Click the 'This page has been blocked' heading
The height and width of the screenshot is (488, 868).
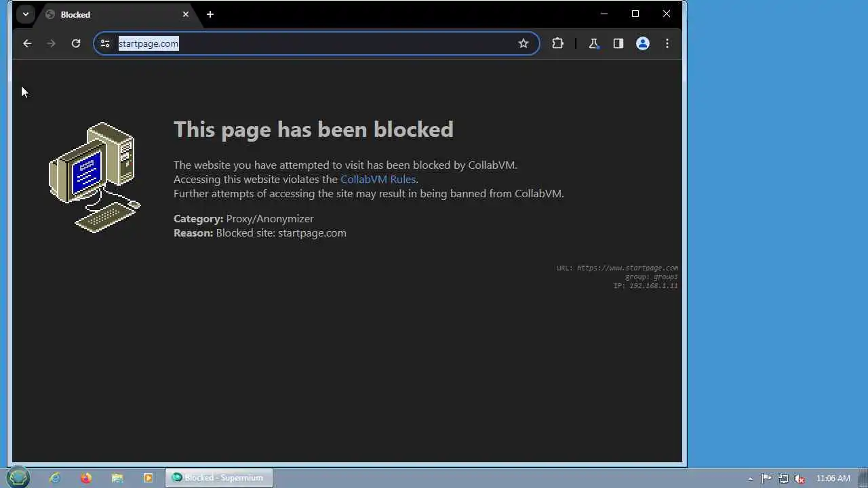pos(313,129)
